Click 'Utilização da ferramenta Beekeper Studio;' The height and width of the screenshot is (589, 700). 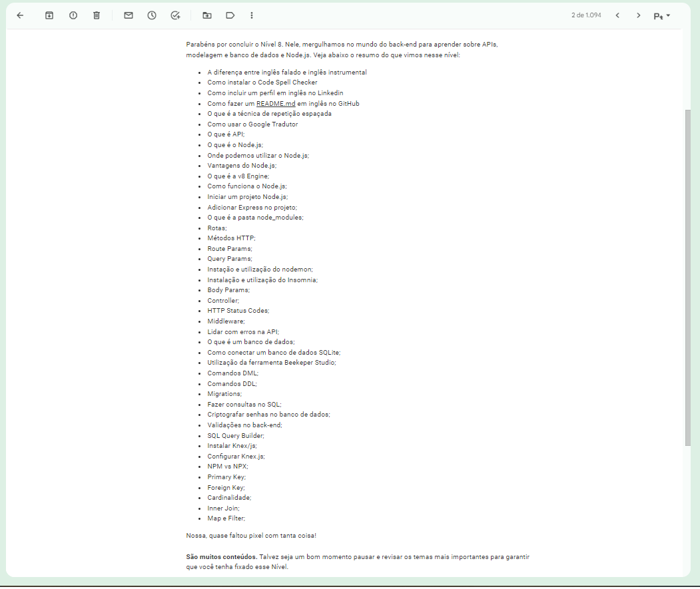click(x=272, y=363)
